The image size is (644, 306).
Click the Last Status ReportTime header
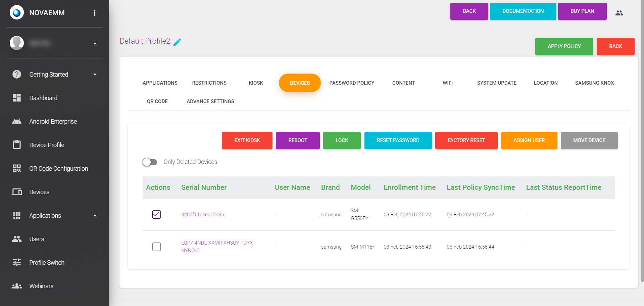click(564, 187)
